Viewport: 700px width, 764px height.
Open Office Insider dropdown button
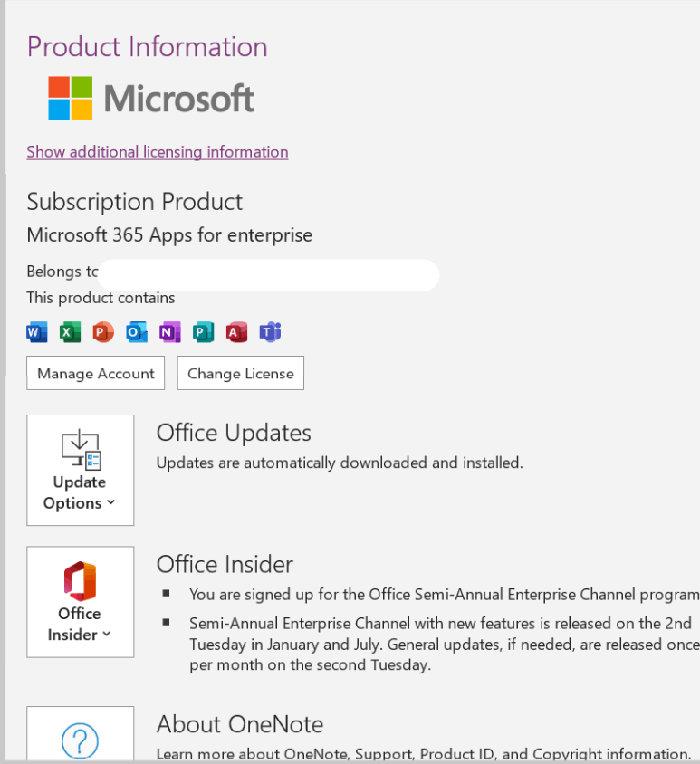click(81, 602)
